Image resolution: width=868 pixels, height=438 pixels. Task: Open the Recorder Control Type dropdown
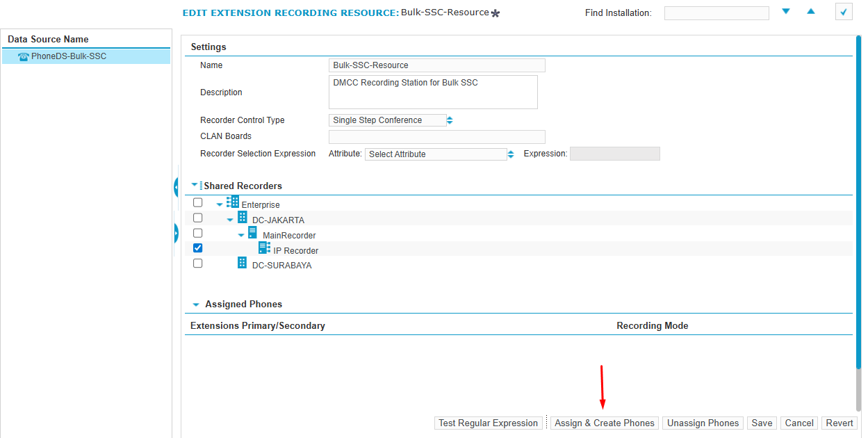pyautogui.click(x=391, y=120)
